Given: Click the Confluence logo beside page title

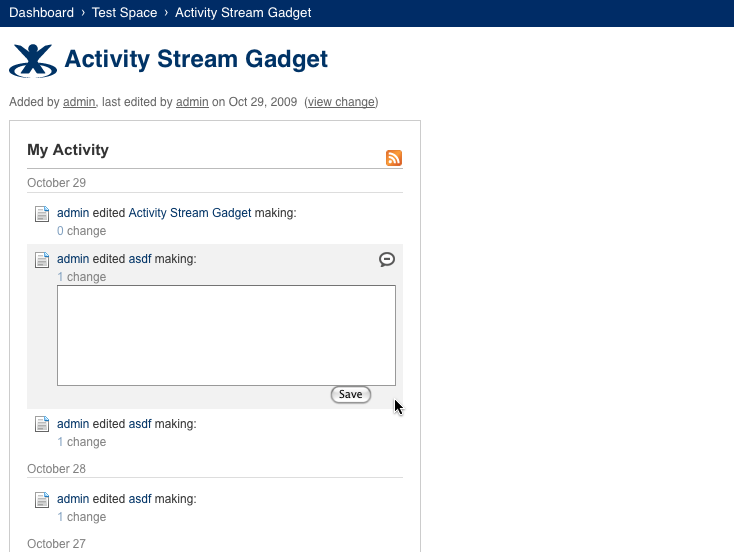Looking at the screenshot, I should [x=33, y=60].
